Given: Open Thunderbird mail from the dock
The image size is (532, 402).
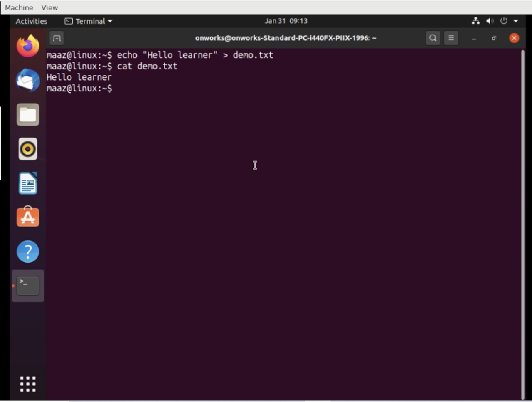Looking at the screenshot, I should 28,80.
